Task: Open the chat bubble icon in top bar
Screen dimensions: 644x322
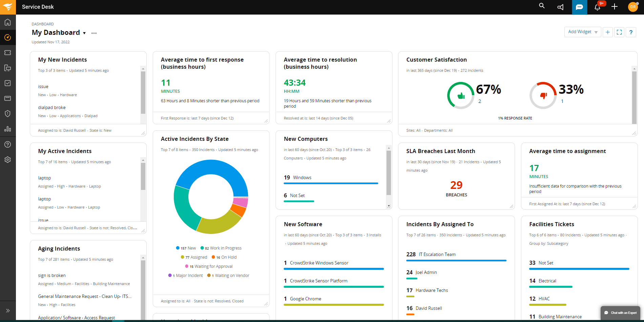Action: 579,7
